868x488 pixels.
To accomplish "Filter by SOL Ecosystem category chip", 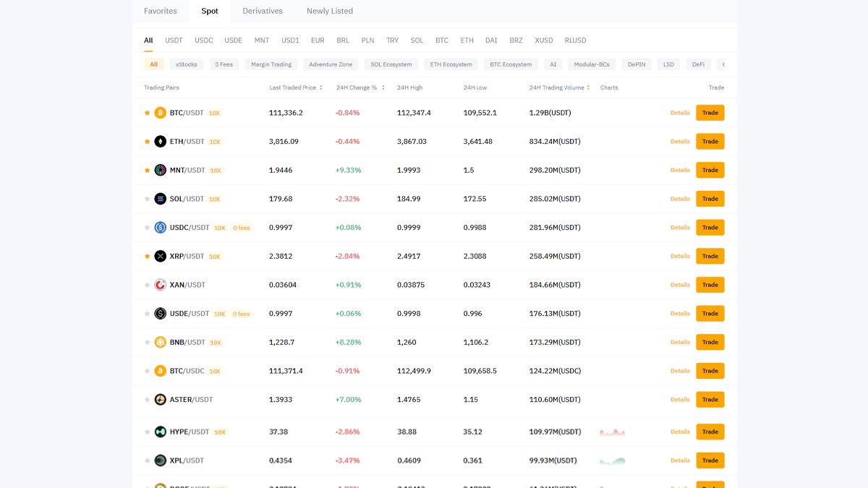I will point(391,64).
